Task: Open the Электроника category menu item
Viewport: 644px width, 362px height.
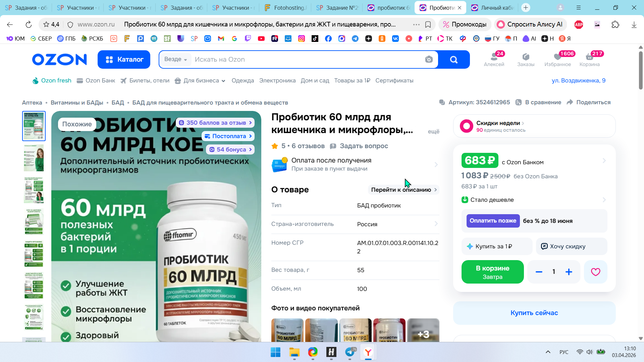Action: click(277, 80)
